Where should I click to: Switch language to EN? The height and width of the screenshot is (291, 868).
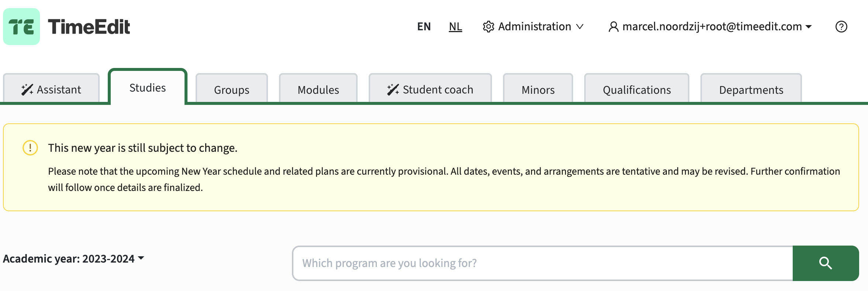[424, 27]
